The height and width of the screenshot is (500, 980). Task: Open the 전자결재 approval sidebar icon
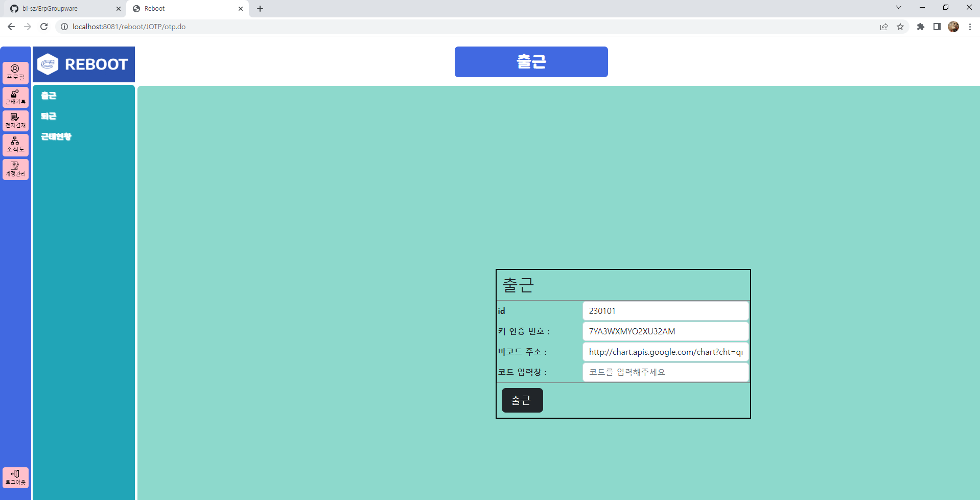click(x=15, y=121)
